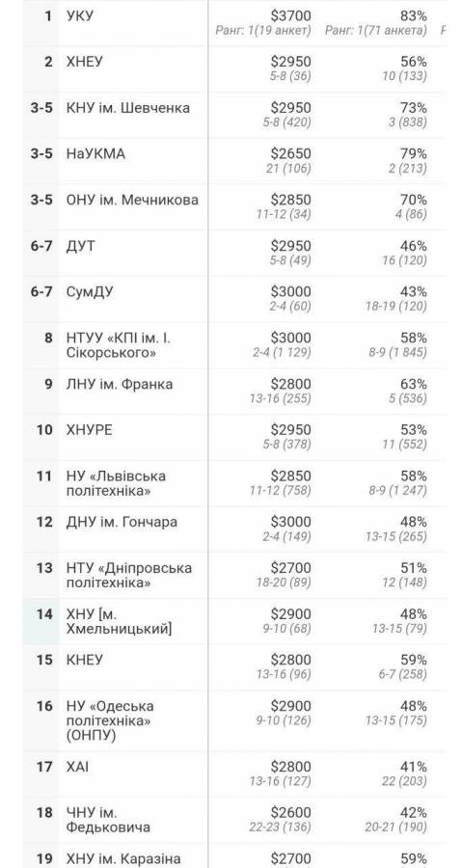Open НТУУ «КПІ ім. І. Сікорського»

tap(119, 345)
